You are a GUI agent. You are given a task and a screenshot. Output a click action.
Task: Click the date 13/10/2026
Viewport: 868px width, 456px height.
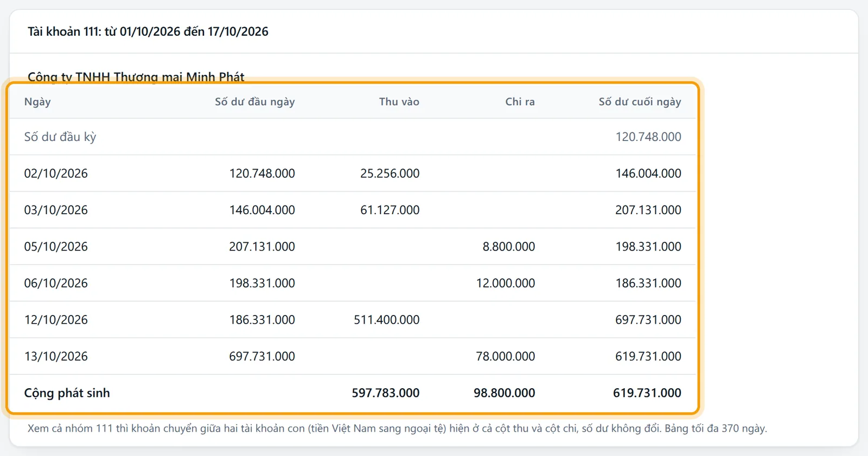[56, 356]
